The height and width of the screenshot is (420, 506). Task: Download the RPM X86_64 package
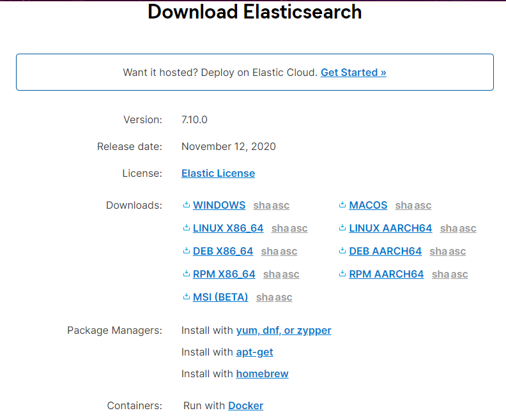(224, 274)
